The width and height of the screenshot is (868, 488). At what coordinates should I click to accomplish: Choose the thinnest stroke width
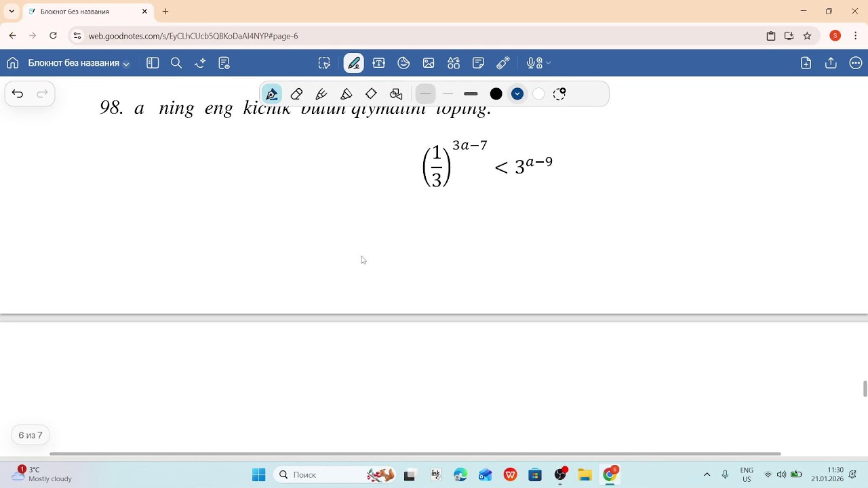coord(426,94)
